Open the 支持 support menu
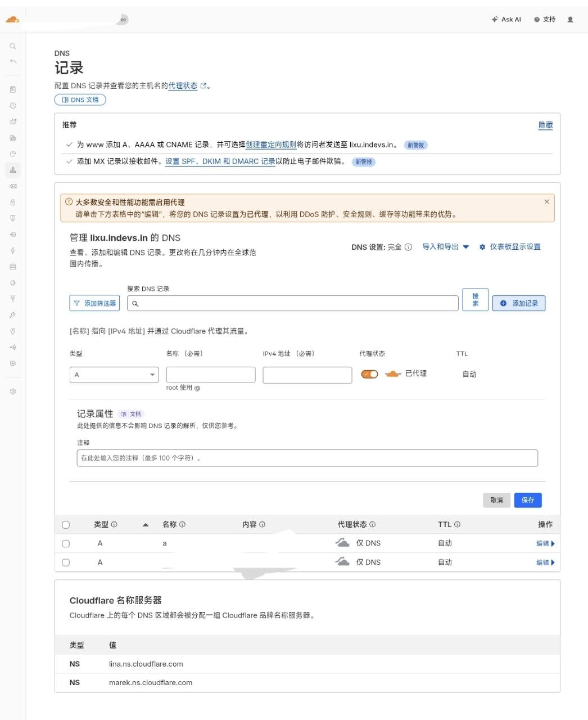588x720 pixels. pos(545,19)
